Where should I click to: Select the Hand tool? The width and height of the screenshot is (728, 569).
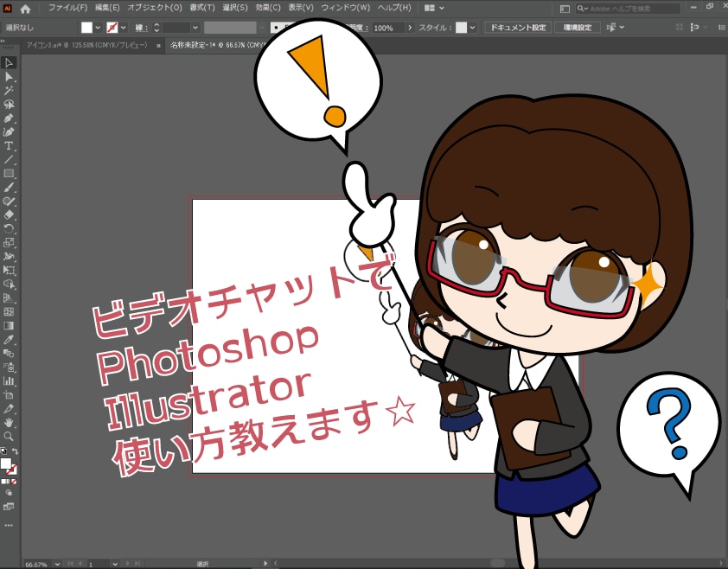click(9, 423)
